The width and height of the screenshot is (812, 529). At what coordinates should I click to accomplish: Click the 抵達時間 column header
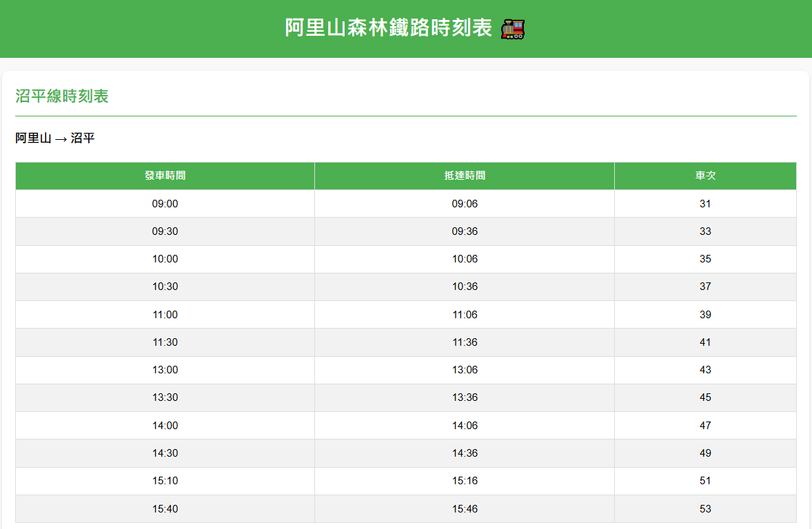click(465, 176)
